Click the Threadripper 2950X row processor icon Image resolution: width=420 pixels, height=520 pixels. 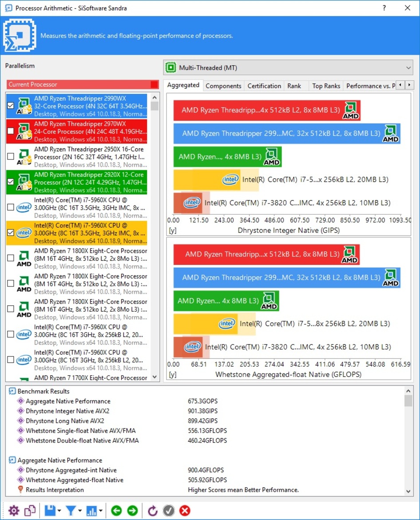[24, 157]
